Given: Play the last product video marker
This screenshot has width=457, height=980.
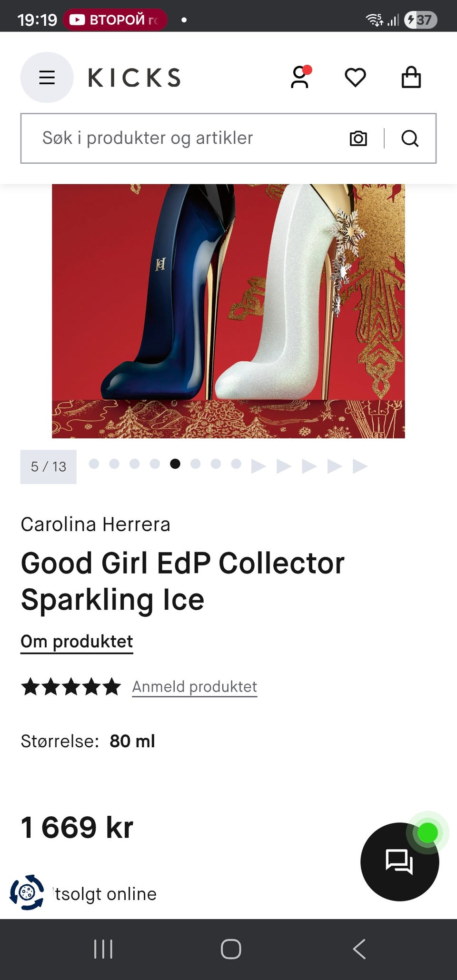Looking at the screenshot, I should coord(360,466).
